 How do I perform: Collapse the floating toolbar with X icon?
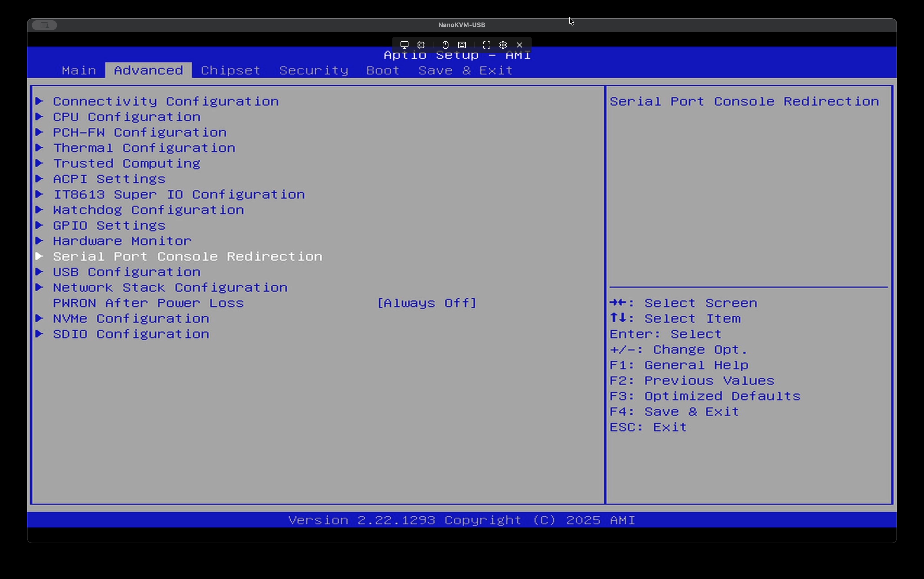[x=520, y=45]
